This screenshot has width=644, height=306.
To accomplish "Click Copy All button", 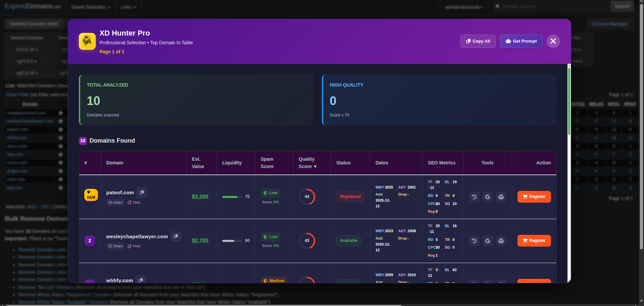I will (x=478, y=41).
